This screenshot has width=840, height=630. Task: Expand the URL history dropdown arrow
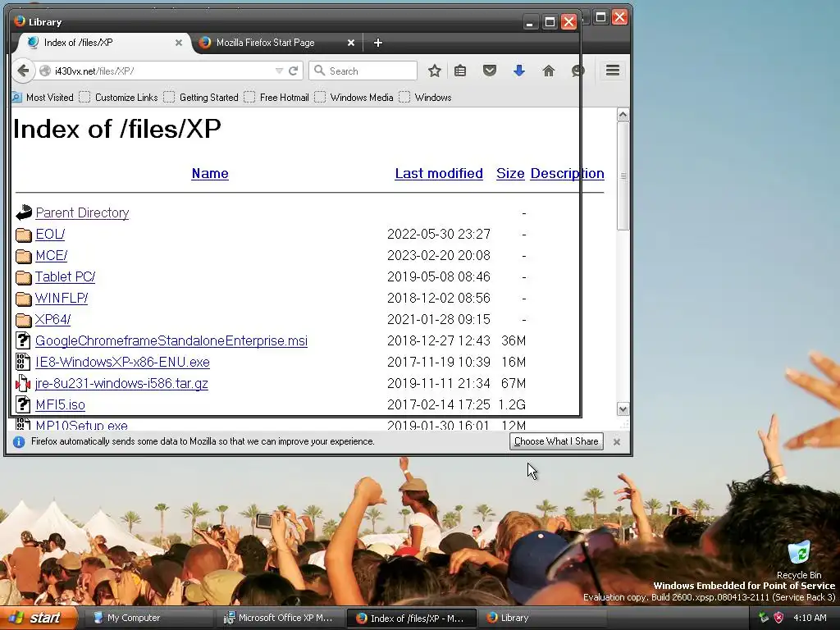(279, 71)
